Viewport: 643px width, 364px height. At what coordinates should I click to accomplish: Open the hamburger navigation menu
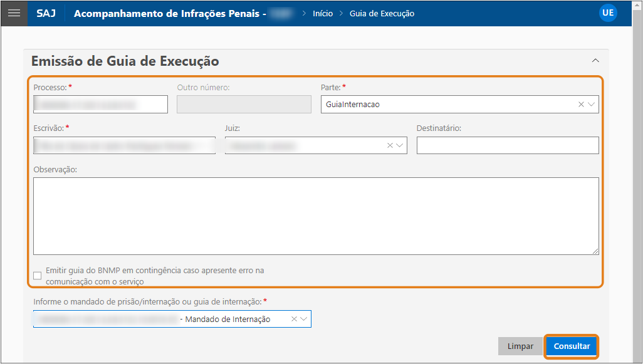13,13
